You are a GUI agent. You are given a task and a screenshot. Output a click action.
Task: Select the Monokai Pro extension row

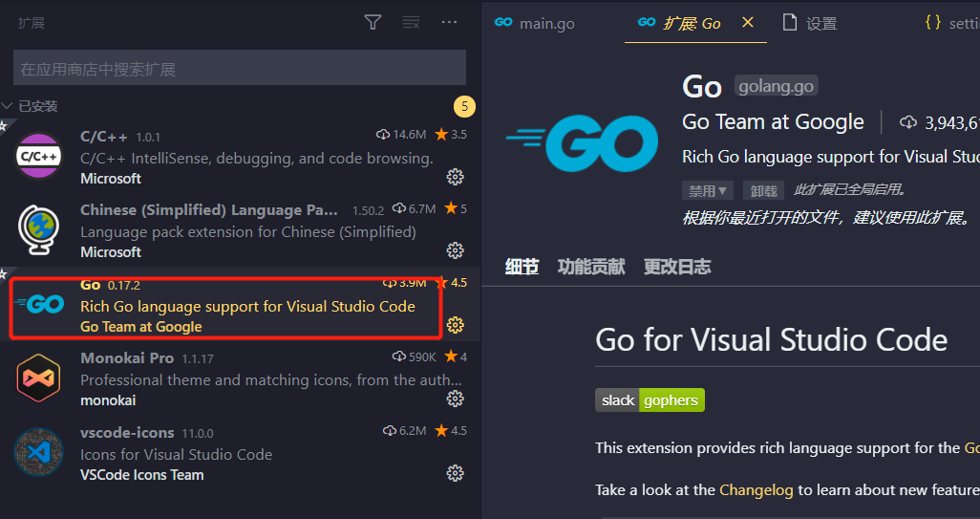tap(240, 378)
